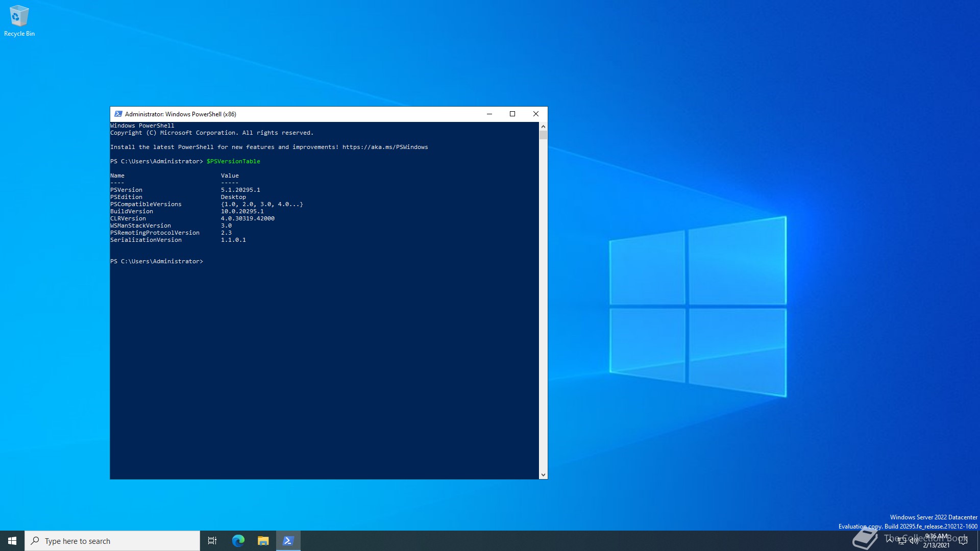Image resolution: width=980 pixels, height=551 pixels.
Task: Click the PowerShell scrollbar thumb
Action: [x=543, y=135]
